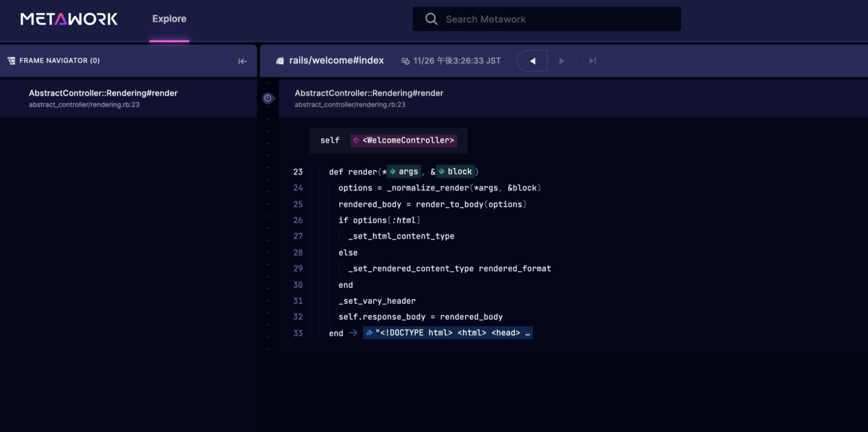Click the if options[:html] line
Viewport: 868px width, 432px height.
(379, 220)
